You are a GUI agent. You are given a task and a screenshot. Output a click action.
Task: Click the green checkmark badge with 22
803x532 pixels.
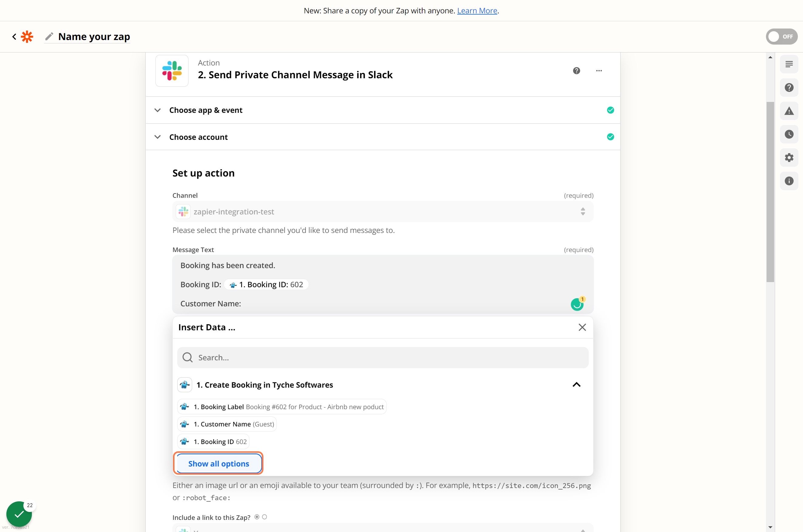19,514
